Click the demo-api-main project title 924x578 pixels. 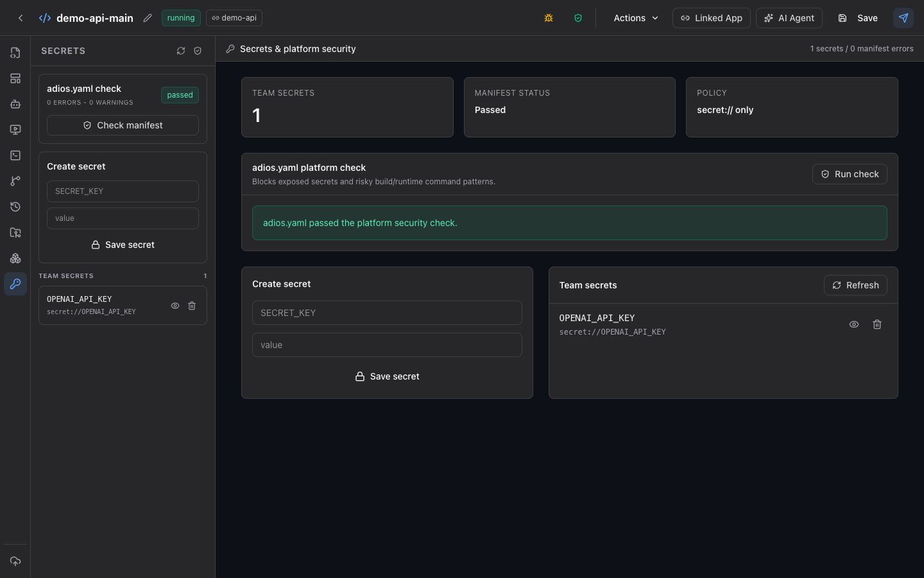tap(95, 18)
